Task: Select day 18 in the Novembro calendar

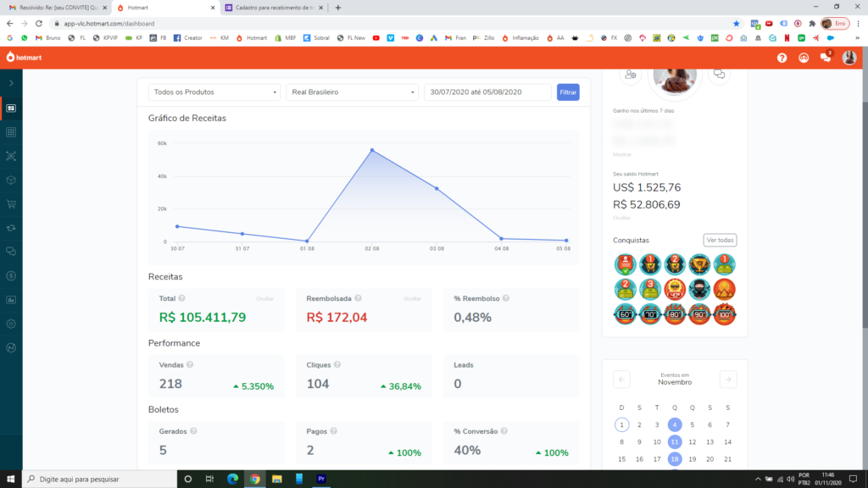Action: point(674,459)
